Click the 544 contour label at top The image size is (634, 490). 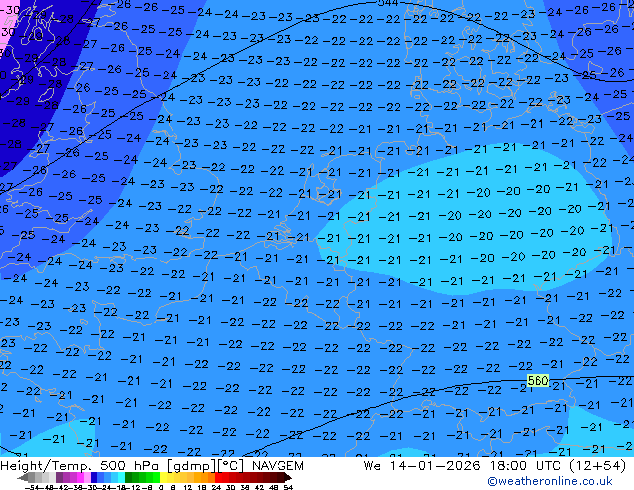tap(388, 3)
